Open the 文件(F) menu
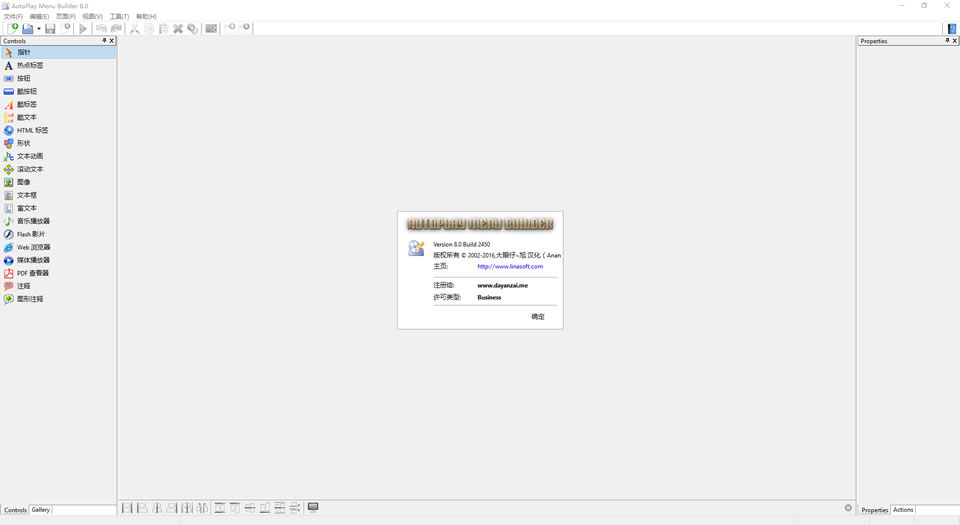960x525 pixels. [x=13, y=17]
